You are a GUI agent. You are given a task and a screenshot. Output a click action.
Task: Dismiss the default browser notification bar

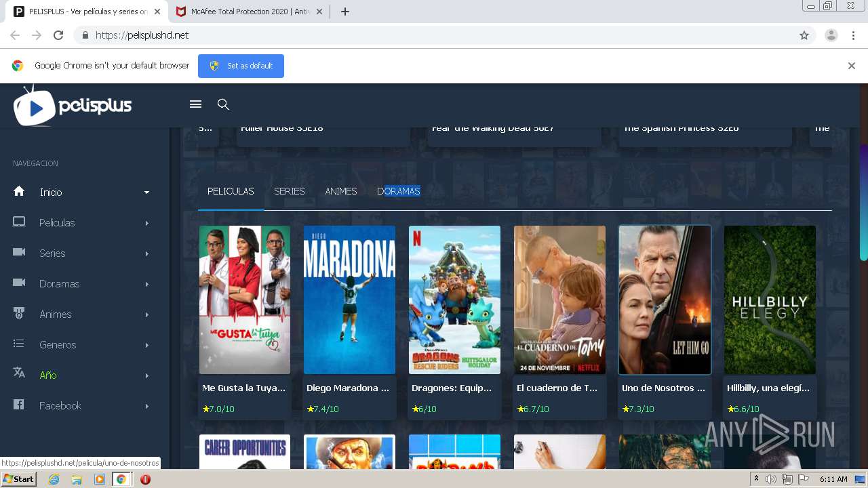tap(852, 66)
